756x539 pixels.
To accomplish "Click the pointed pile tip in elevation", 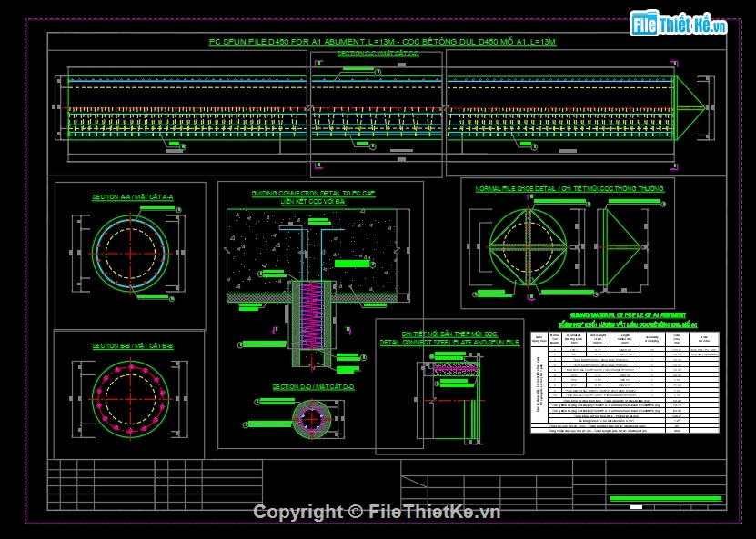I will point(690,106).
